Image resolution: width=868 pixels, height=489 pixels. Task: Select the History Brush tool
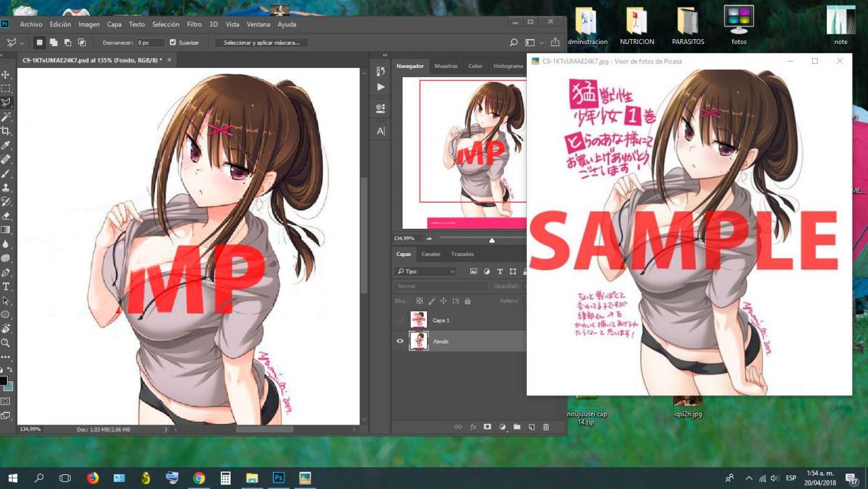6,201
